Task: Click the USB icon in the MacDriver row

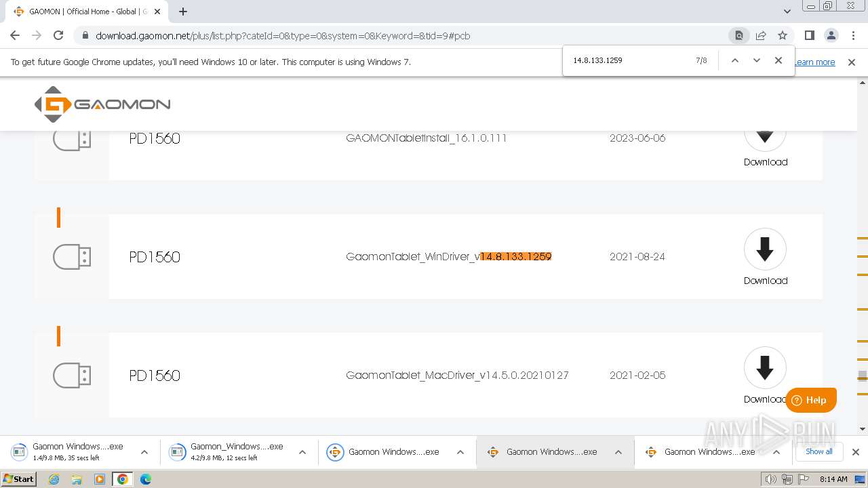Action: [72, 375]
